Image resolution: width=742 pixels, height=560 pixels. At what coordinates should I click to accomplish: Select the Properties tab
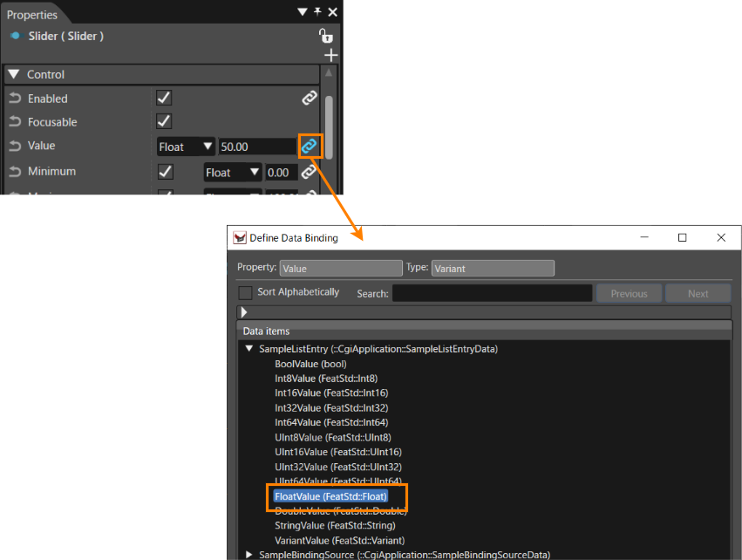(x=32, y=15)
